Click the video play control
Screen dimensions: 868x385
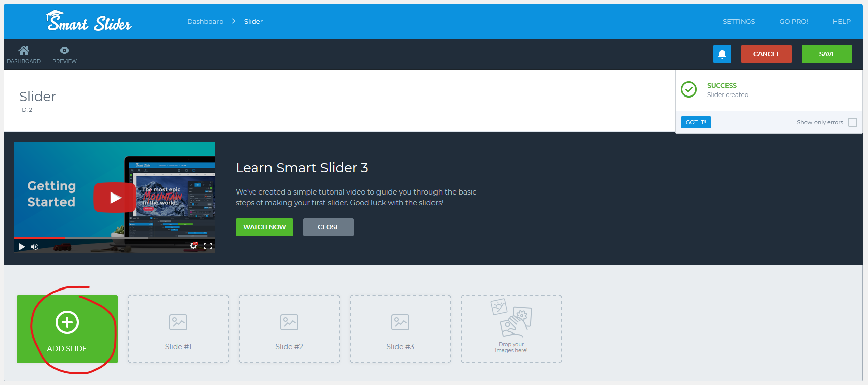pos(22,247)
